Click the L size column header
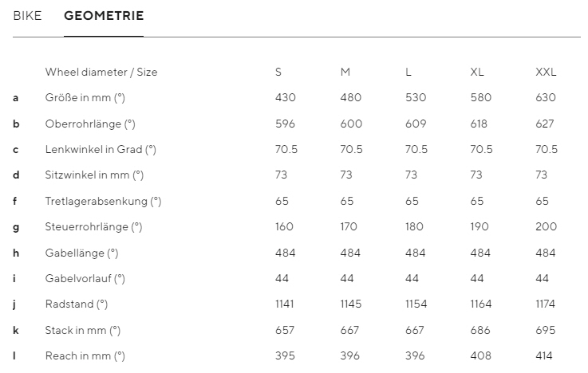The width and height of the screenshot is (588, 373). [408, 72]
